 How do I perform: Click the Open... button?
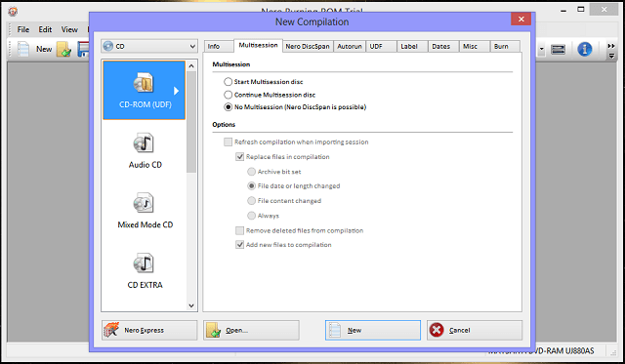click(251, 330)
